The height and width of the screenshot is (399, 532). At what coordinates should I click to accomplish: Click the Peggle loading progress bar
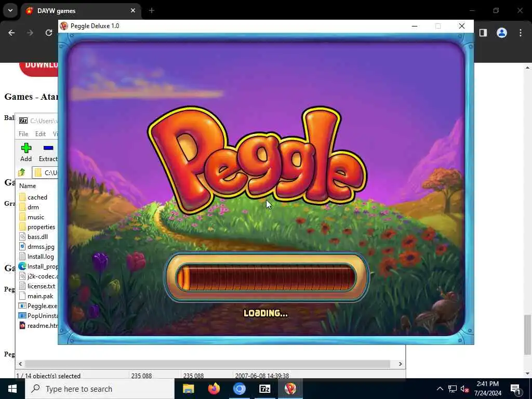(x=267, y=277)
